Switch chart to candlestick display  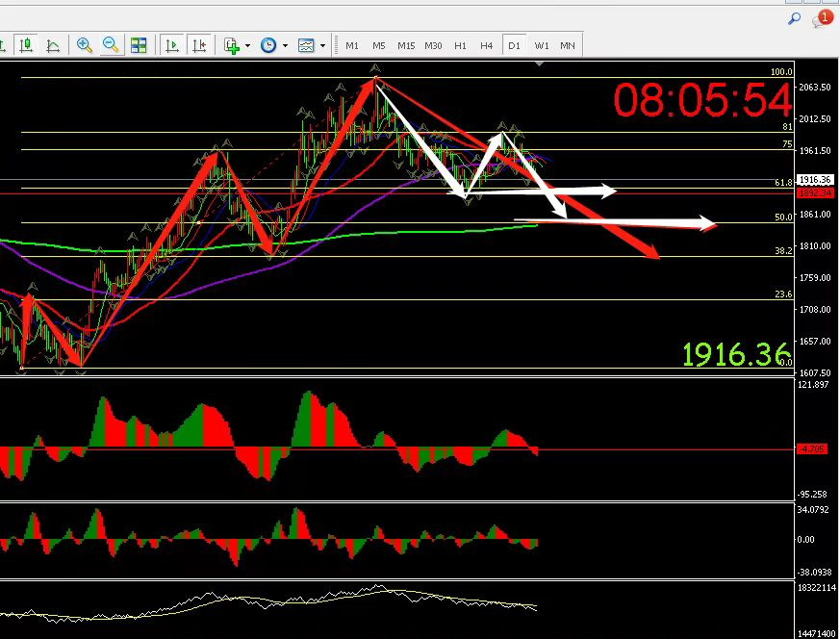(x=26, y=45)
